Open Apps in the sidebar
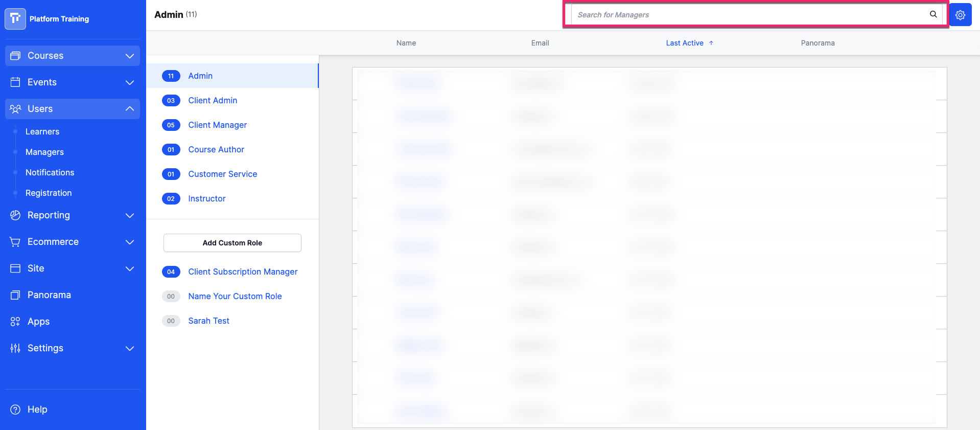980x430 pixels. coord(38,322)
